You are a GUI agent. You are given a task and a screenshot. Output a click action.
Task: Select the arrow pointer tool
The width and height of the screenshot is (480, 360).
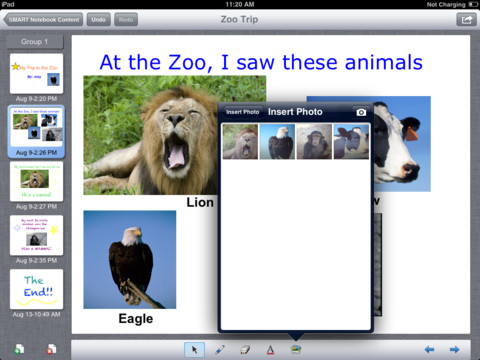tap(194, 350)
